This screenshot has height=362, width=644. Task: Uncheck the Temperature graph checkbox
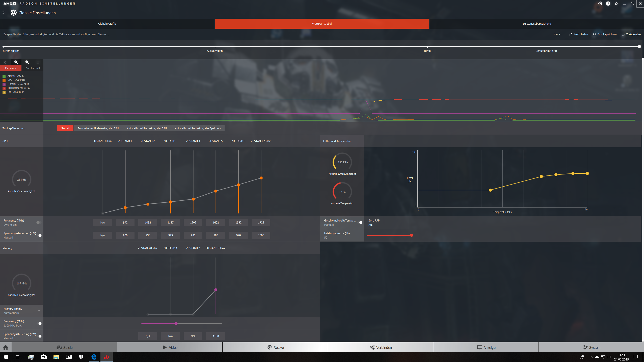[x=4, y=88]
